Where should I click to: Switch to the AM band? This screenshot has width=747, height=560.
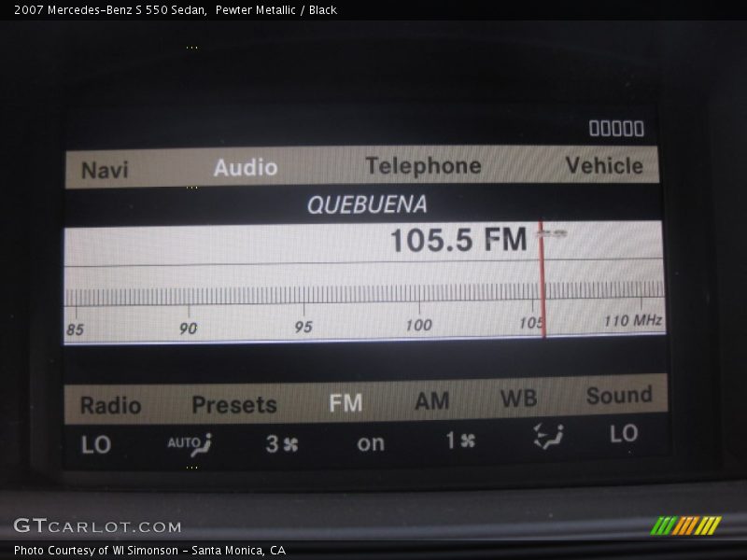pyautogui.click(x=431, y=401)
